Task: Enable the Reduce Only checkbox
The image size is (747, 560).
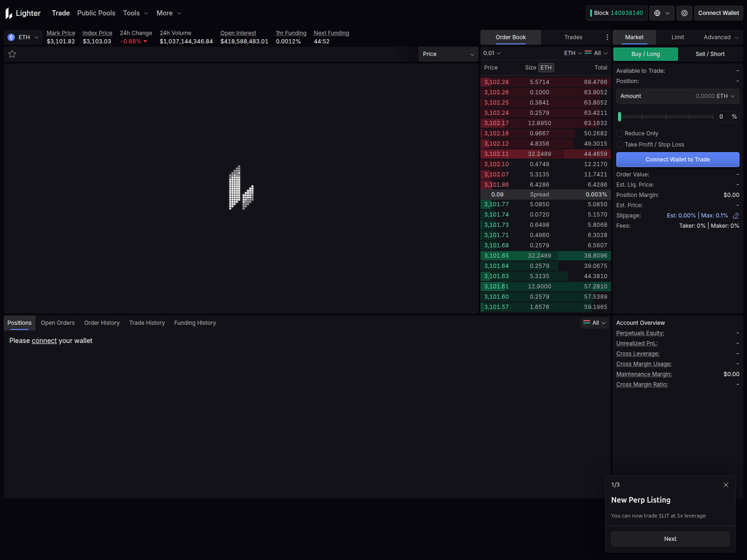Action: click(x=620, y=133)
